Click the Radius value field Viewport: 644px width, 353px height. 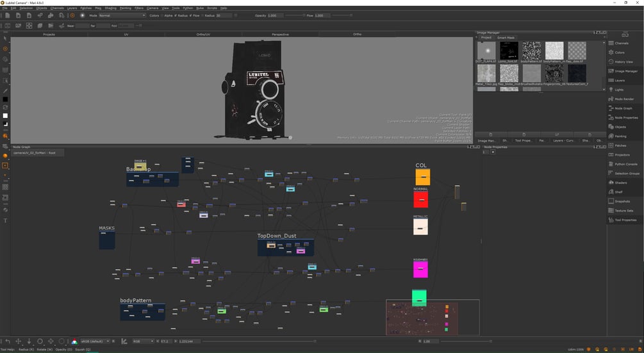coord(224,15)
